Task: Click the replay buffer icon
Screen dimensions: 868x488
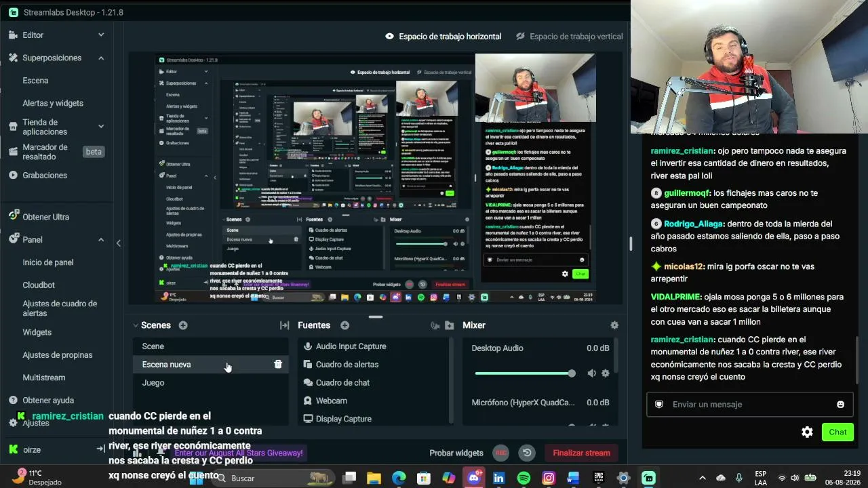Action: 527,453
